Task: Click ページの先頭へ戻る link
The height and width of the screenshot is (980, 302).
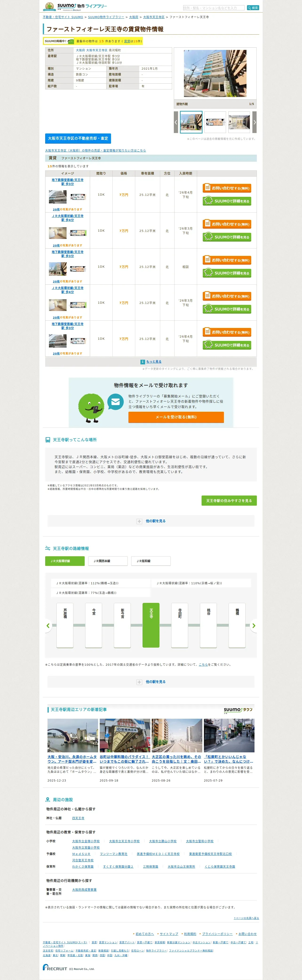Action: pyautogui.click(x=246, y=918)
